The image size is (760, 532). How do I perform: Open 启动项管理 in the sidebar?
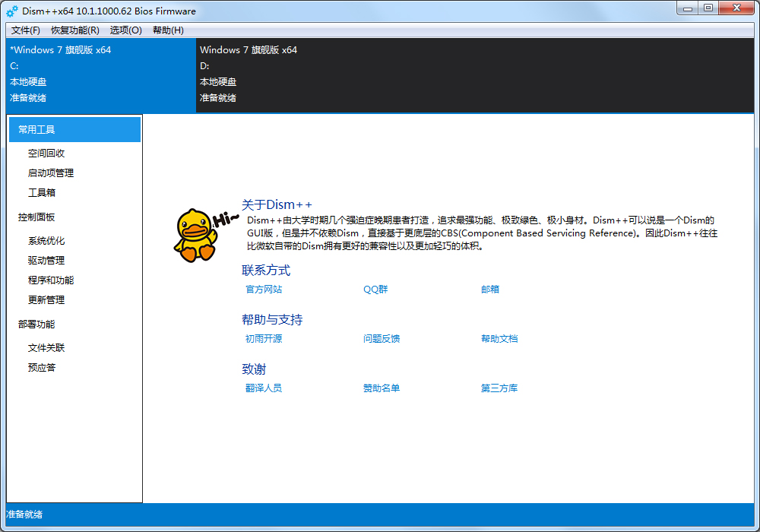click(x=51, y=173)
